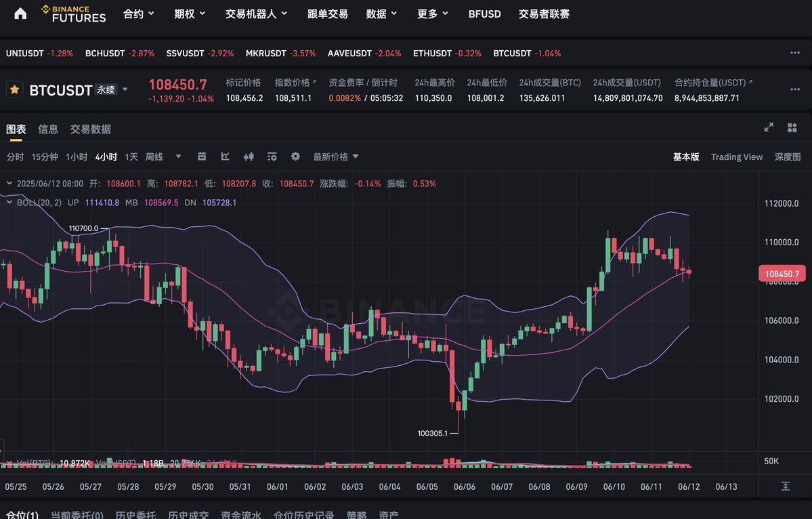Select UNIUSDT in the ticker bar

(x=39, y=54)
